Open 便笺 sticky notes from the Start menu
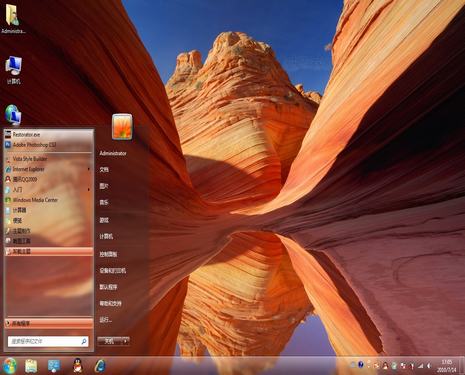465x375 pixels. (48, 221)
